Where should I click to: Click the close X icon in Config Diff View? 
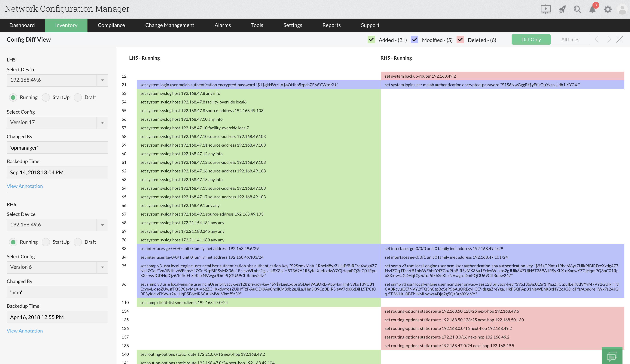tap(620, 39)
